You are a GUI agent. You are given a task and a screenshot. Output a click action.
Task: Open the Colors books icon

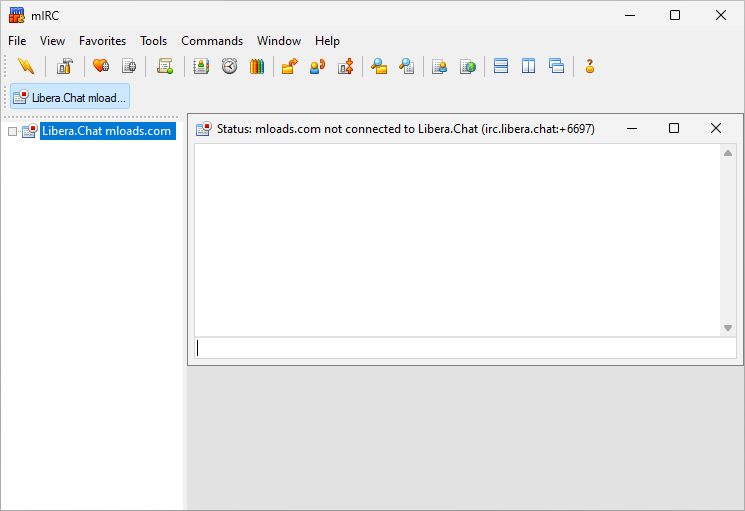[257, 66]
